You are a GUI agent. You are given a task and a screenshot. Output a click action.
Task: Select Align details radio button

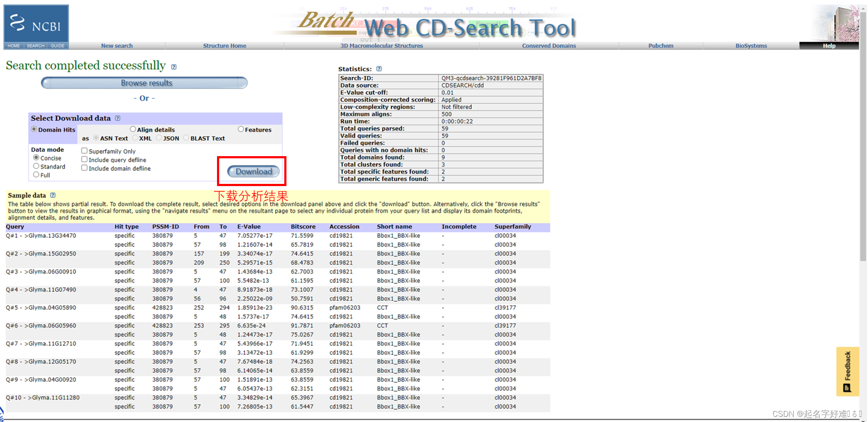pyautogui.click(x=133, y=129)
